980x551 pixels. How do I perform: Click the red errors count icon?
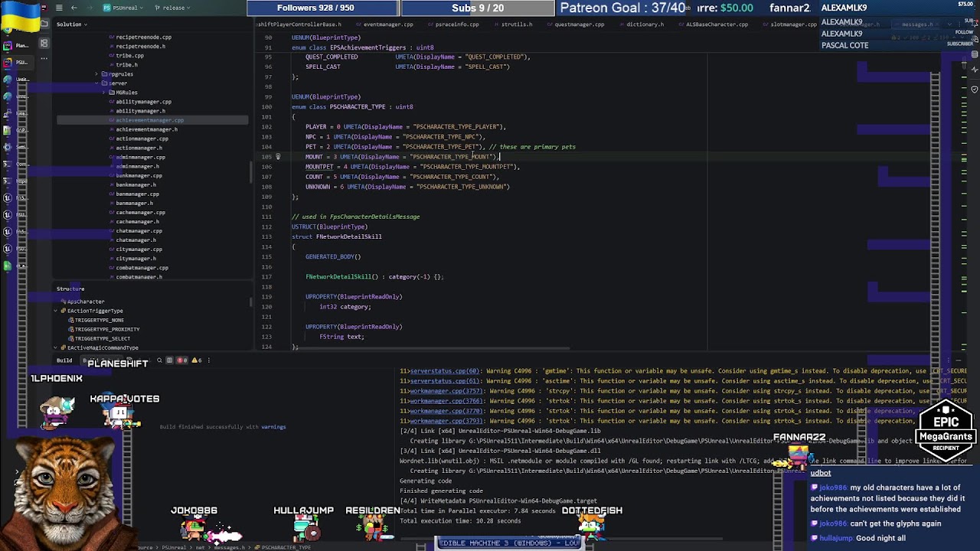[x=181, y=360]
